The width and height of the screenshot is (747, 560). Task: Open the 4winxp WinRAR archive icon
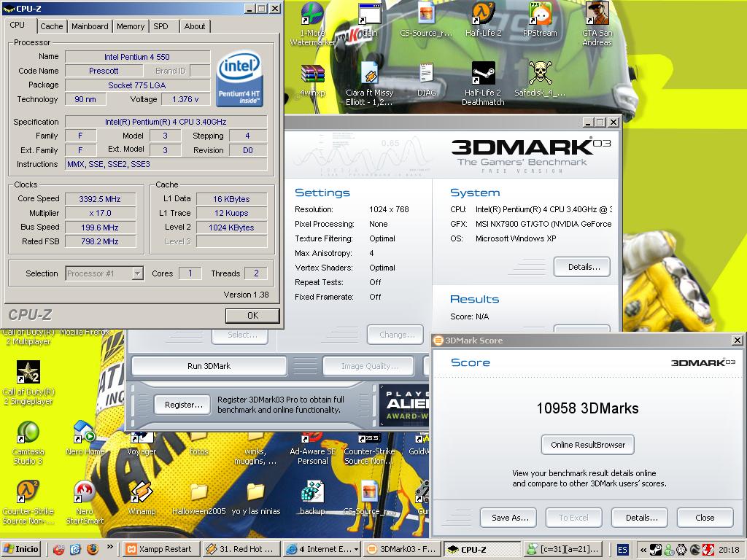click(x=312, y=74)
